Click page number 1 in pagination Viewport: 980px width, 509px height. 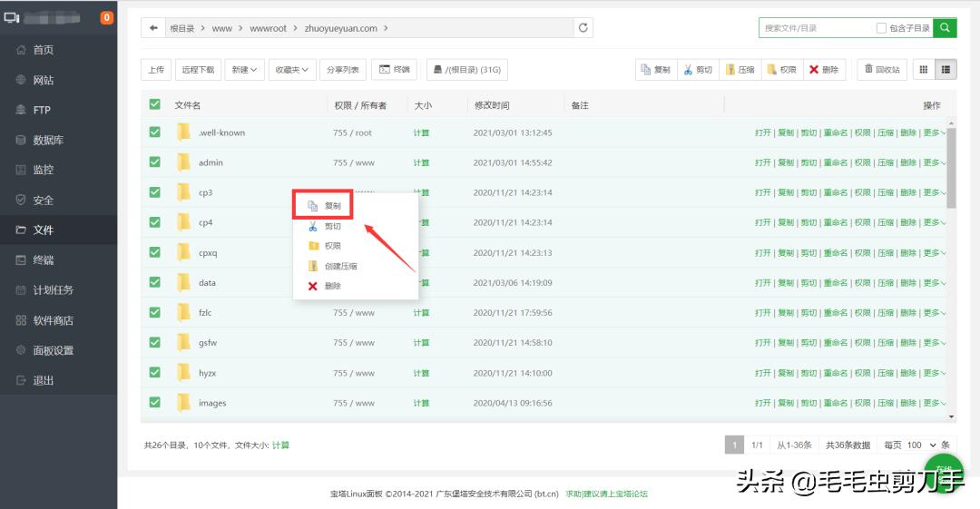click(x=734, y=445)
